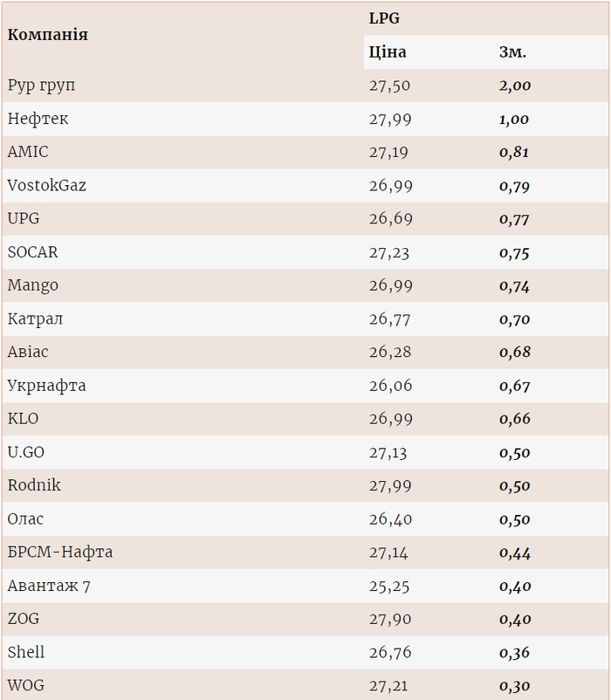The image size is (611, 700).
Task: Click the Авантаж 7 price 25,25
Action: (x=390, y=587)
